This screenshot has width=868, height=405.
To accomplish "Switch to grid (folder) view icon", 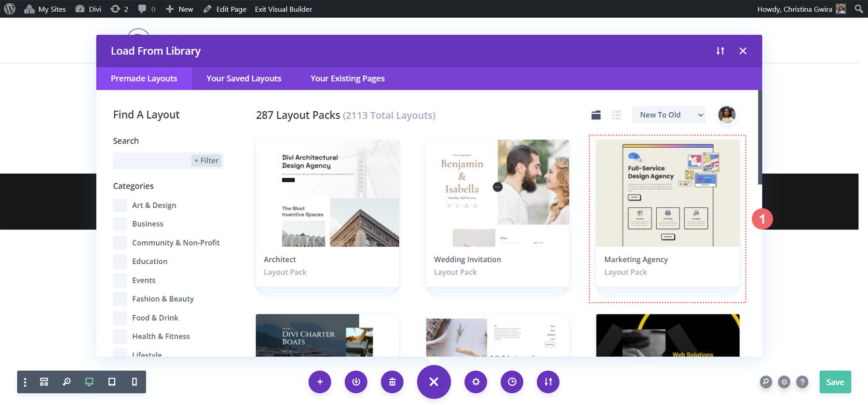I will 596,115.
